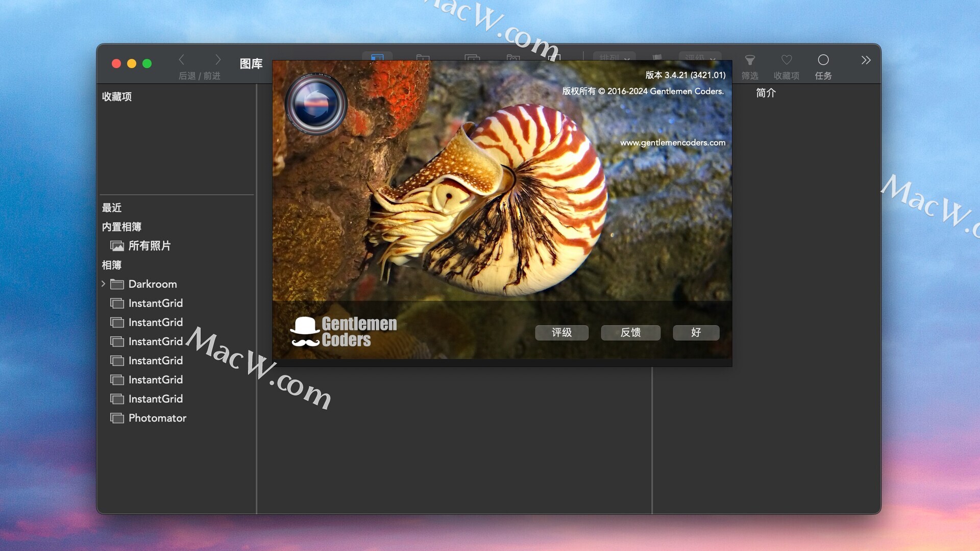Viewport: 980px width, 551px height.
Task: Open the 任务 circle icon
Action: [823, 60]
